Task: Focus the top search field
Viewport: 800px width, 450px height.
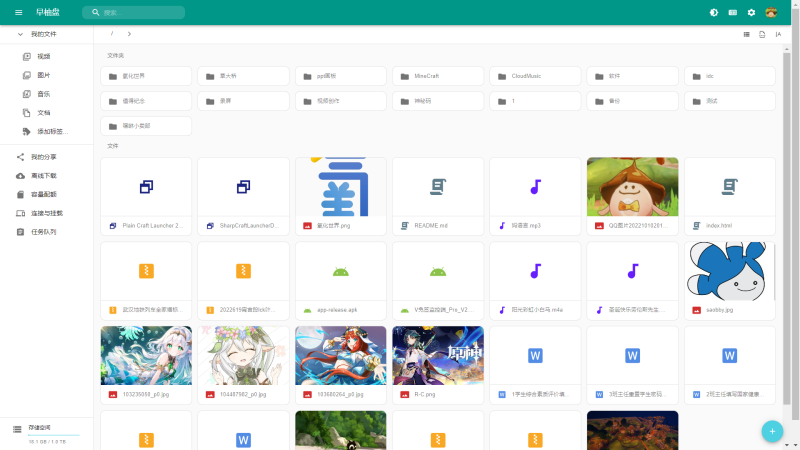Action: click(x=134, y=12)
